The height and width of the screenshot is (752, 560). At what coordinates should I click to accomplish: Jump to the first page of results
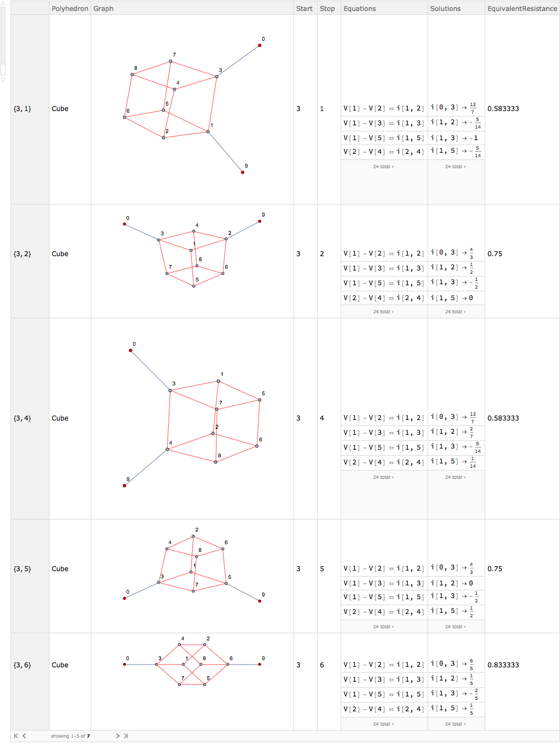16,736
